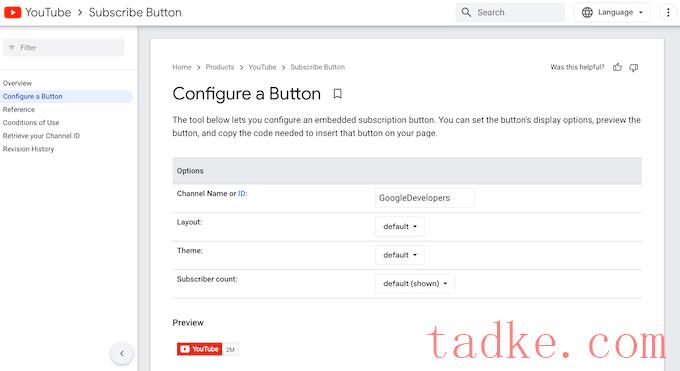The width and height of the screenshot is (680, 371).
Task: Open the three-dot overflow menu
Action: (x=668, y=12)
